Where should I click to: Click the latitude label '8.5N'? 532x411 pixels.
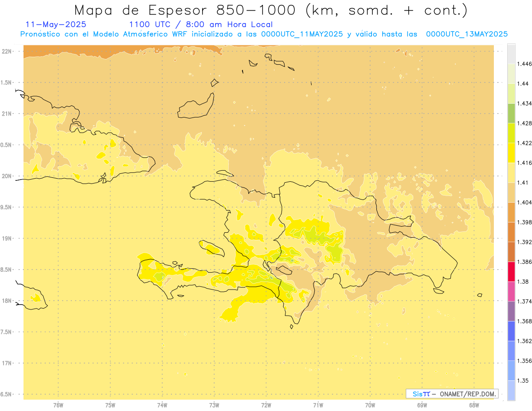[6, 270]
